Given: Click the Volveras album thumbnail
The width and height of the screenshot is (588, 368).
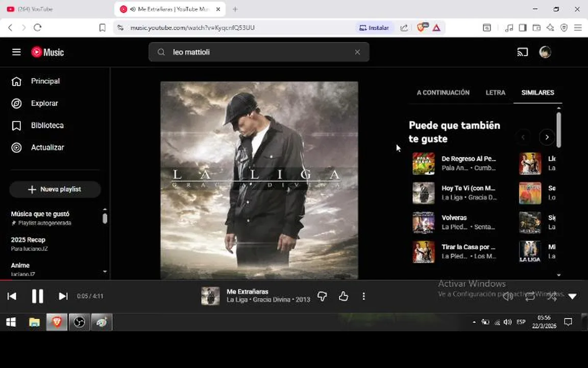Looking at the screenshot, I should (x=423, y=222).
